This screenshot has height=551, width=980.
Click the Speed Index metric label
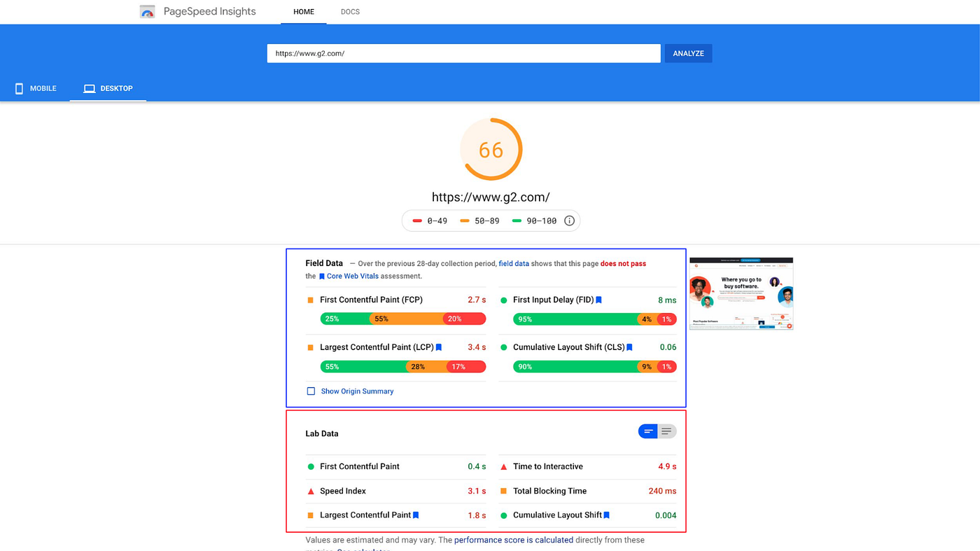[343, 491]
